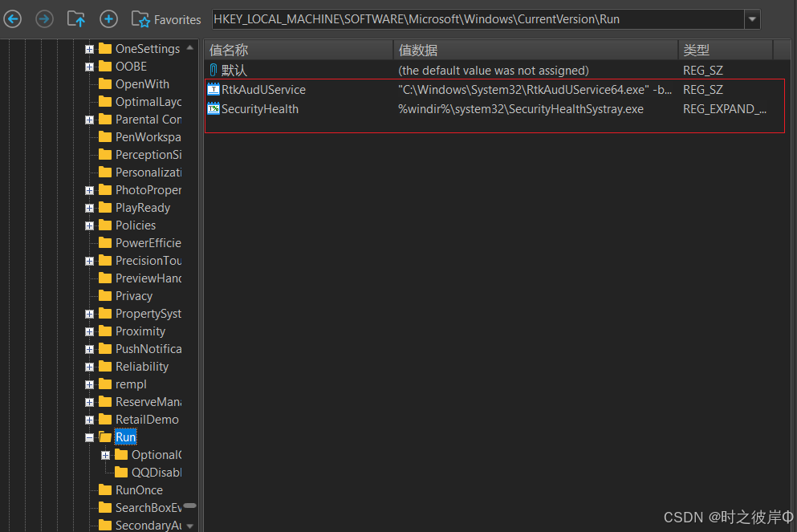Image resolution: width=797 pixels, height=532 pixels.
Task: Click the tree panel scrollbar thumb
Action: click(190, 506)
